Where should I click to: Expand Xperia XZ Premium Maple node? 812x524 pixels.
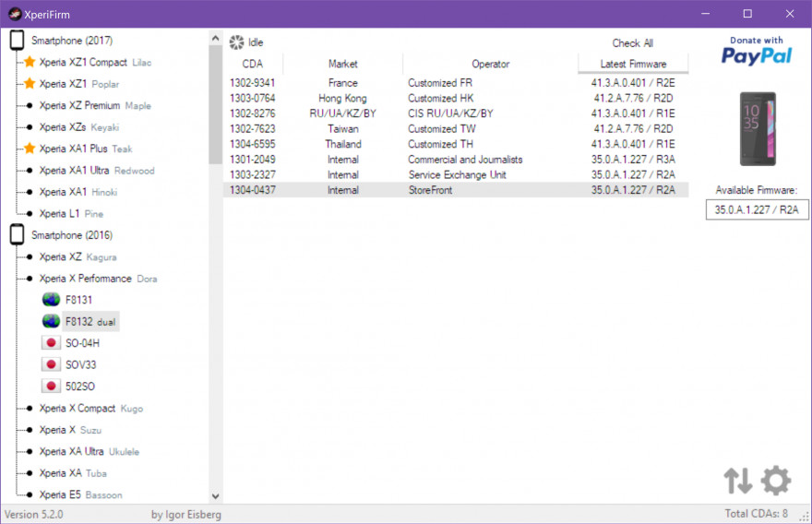click(x=30, y=105)
